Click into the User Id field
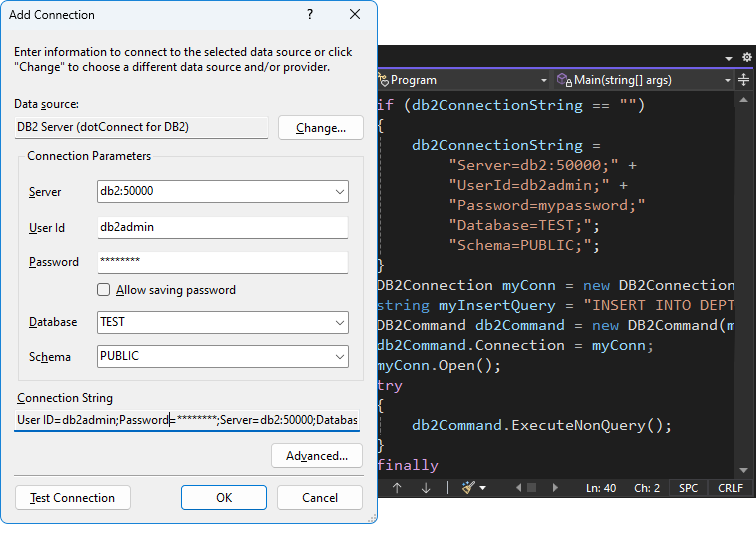 222,227
